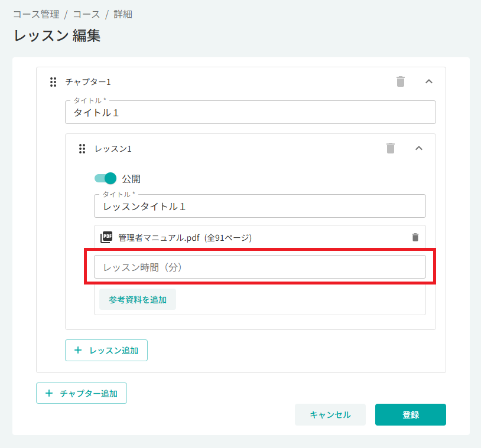481x448 pixels.
Task: Click the レッスン 編集 page heading
Action: (x=57, y=35)
